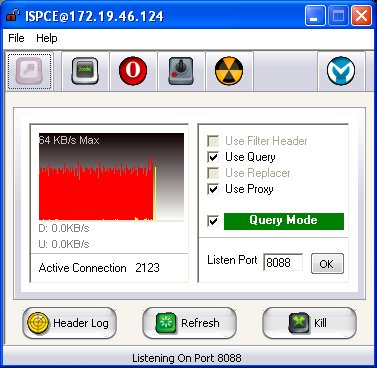377x368 pixels.
Task: Click the Active Connection count 2123
Action: 147,268
